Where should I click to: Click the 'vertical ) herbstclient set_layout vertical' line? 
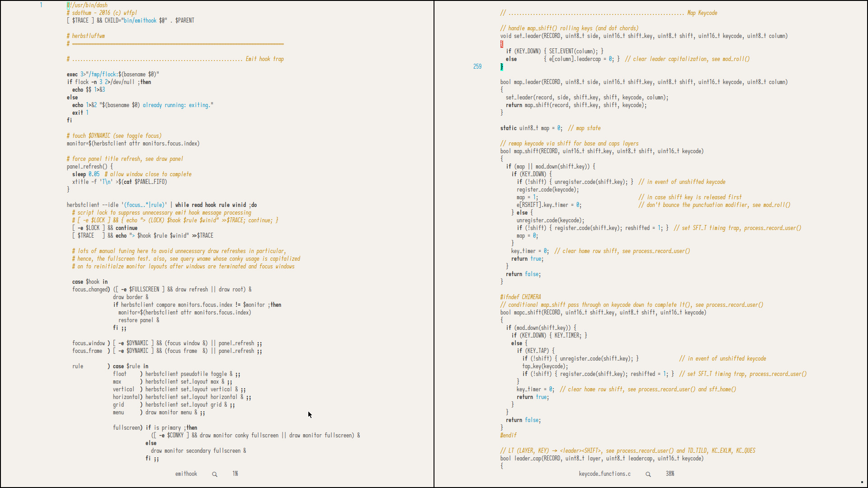(x=179, y=389)
